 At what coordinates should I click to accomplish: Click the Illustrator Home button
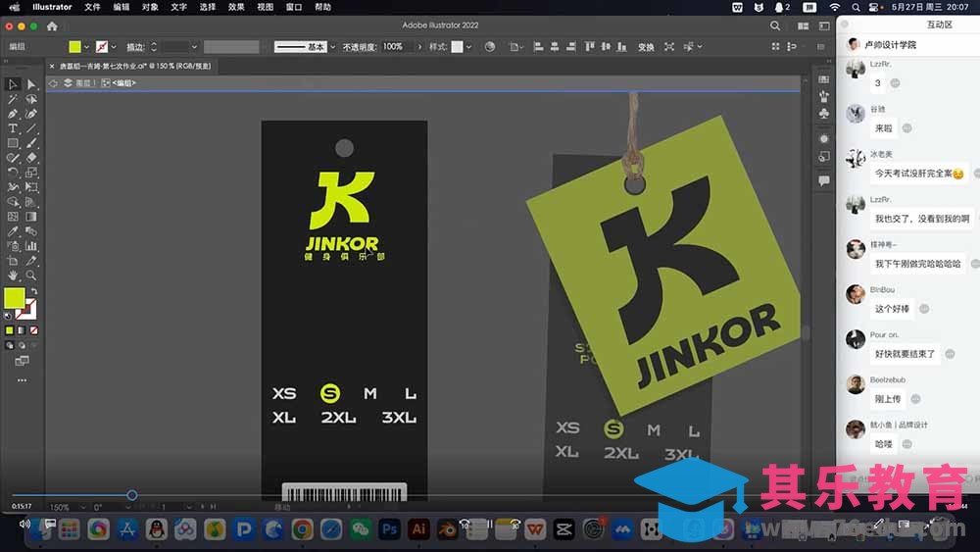pyautogui.click(x=52, y=26)
